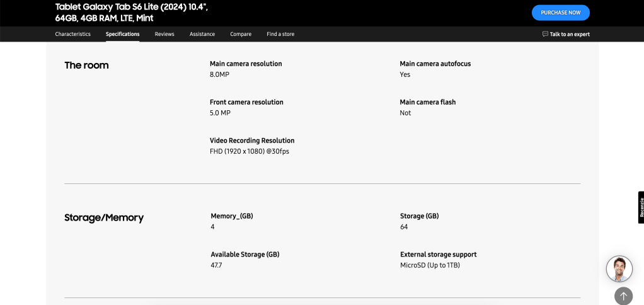Viewport: 644px width, 305px height.
Task: Click 'The room' section heading
Action: 86,66
